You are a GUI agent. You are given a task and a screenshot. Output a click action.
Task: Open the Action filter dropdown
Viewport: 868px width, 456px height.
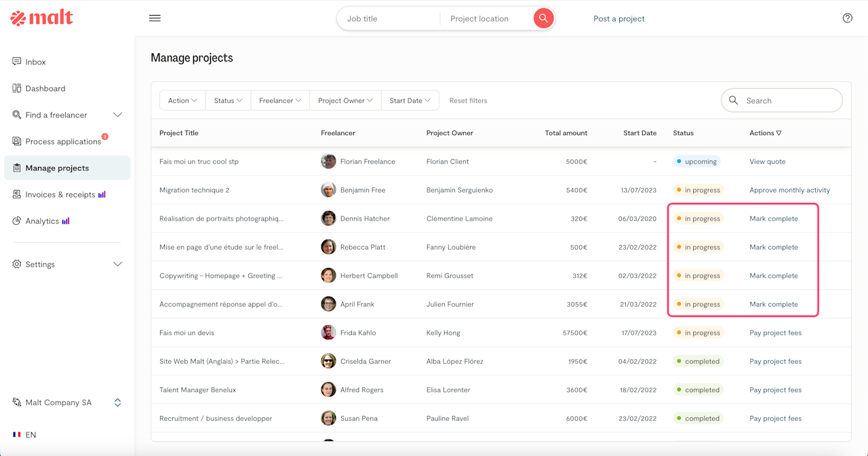coord(182,100)
